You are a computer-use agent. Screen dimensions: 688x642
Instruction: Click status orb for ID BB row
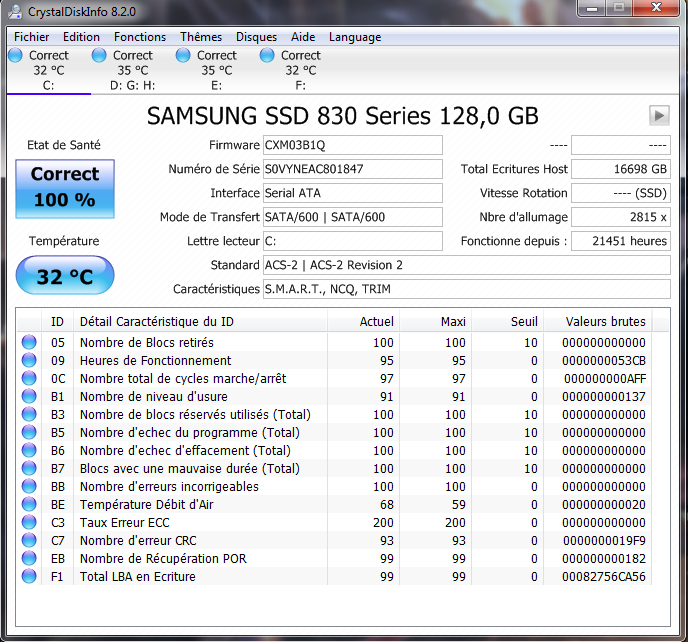pos(29,486)
